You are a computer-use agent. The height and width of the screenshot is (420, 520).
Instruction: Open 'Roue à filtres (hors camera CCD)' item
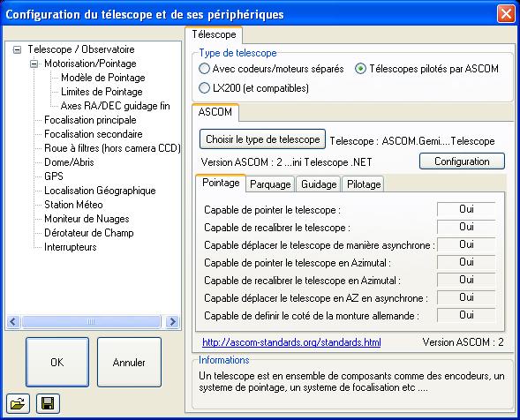[x=112, y=148]
